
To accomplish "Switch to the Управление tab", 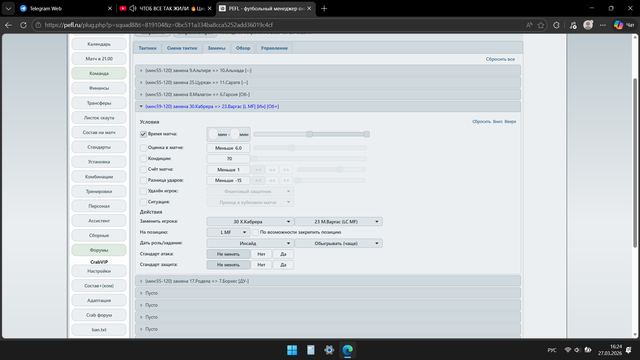I will [274, 48].
